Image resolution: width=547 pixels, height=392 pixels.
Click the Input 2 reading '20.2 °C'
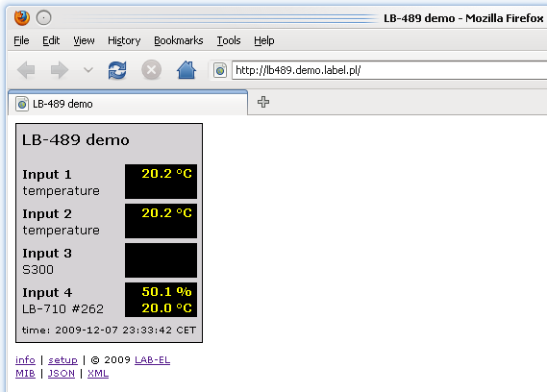pos(166,212)
